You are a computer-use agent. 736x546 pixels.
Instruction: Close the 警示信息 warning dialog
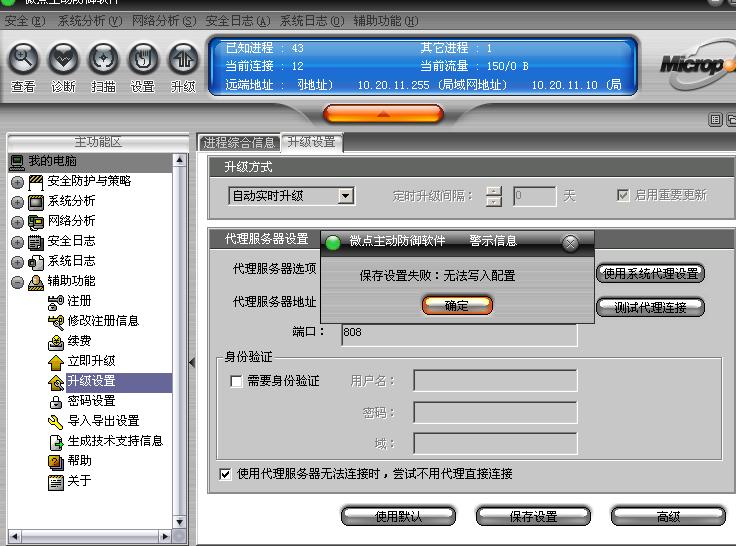pos(570,243)
